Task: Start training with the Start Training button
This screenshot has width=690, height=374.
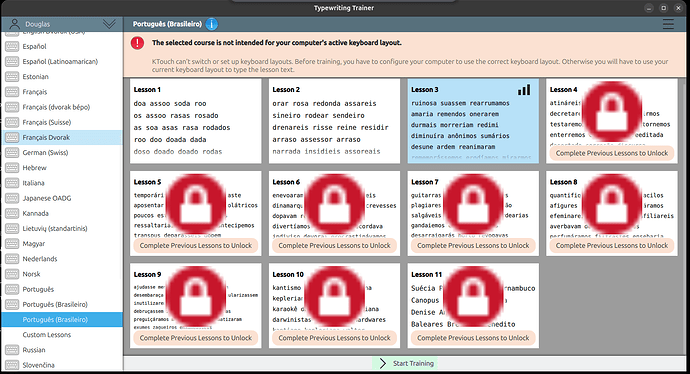Action: [405, 363]
